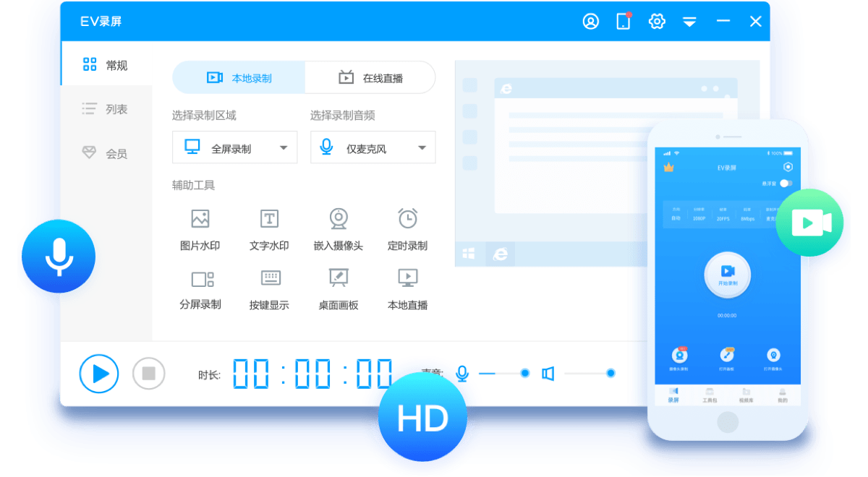The height and width of the screenshot is (477, 868).
Task: Open the dropdown menu icon in title bar
Action: point(689,22)
